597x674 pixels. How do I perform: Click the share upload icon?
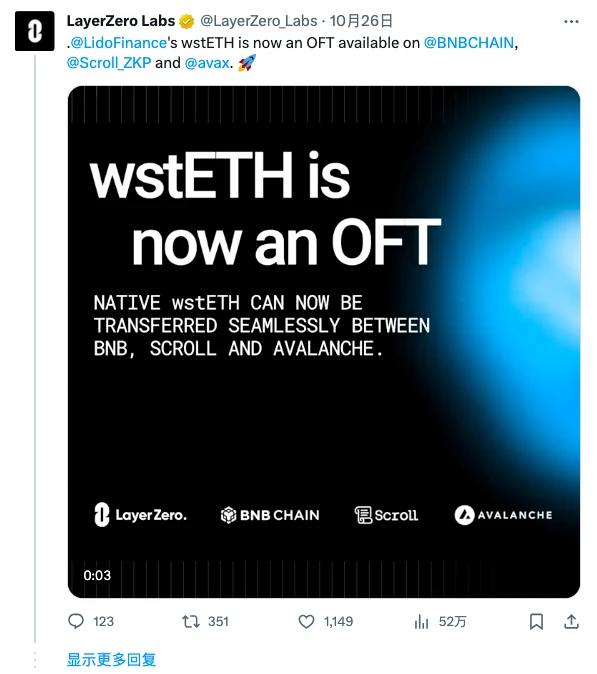tap(571, 621)
